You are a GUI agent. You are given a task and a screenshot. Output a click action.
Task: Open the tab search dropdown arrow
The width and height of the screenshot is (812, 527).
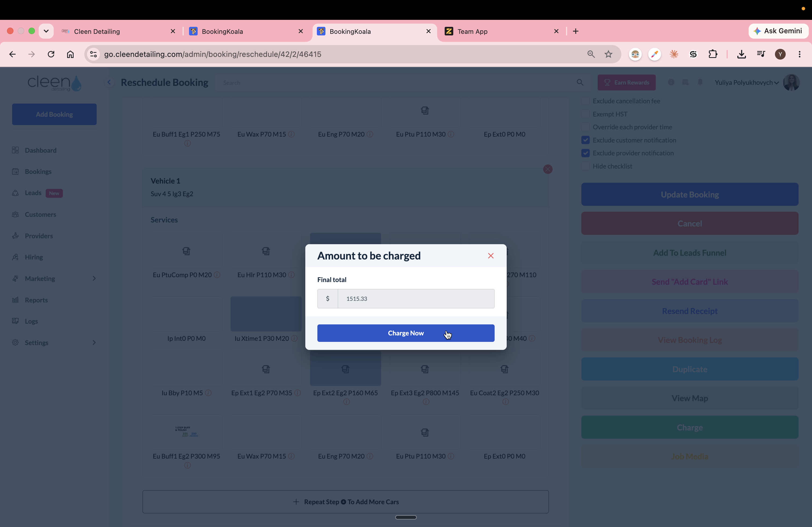46,31
